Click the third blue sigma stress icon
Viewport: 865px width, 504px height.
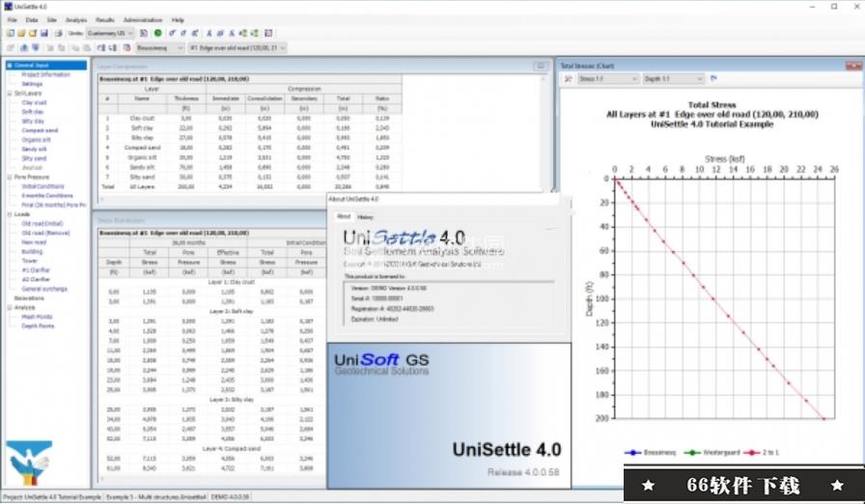click(195, 33)
